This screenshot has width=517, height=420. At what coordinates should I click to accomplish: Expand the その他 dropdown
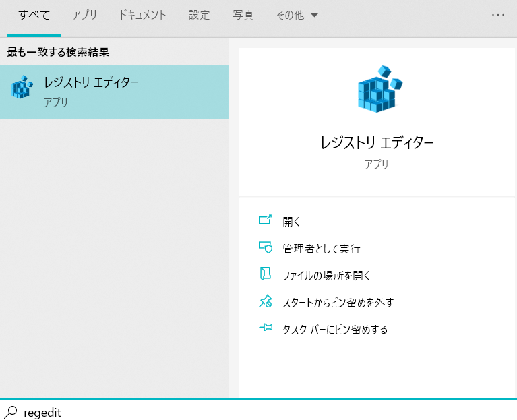coord(297,15)
